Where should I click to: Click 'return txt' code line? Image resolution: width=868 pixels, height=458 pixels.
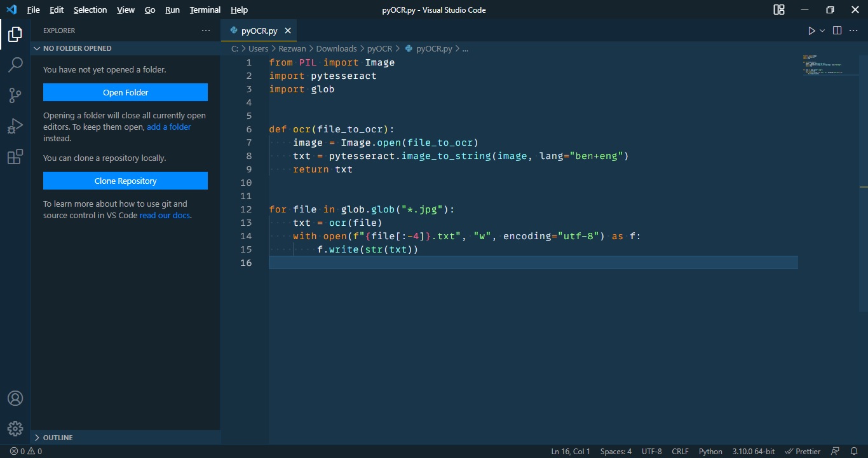(x=323, y=169)
